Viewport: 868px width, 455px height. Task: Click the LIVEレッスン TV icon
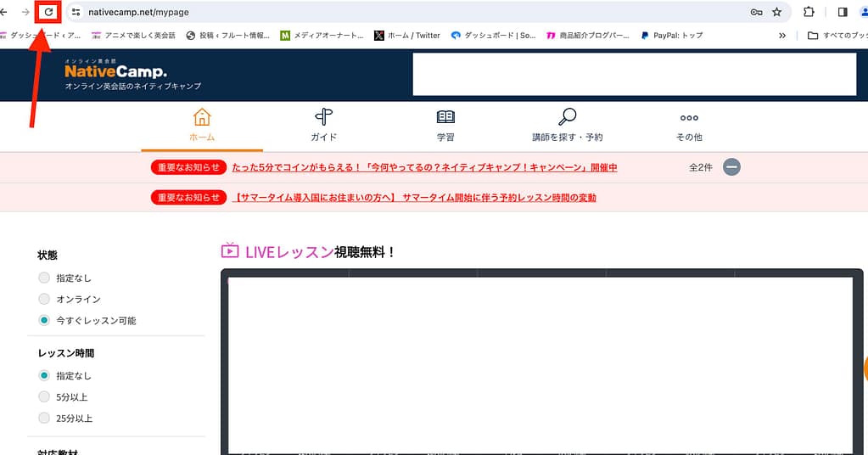[x=230, y=250]
